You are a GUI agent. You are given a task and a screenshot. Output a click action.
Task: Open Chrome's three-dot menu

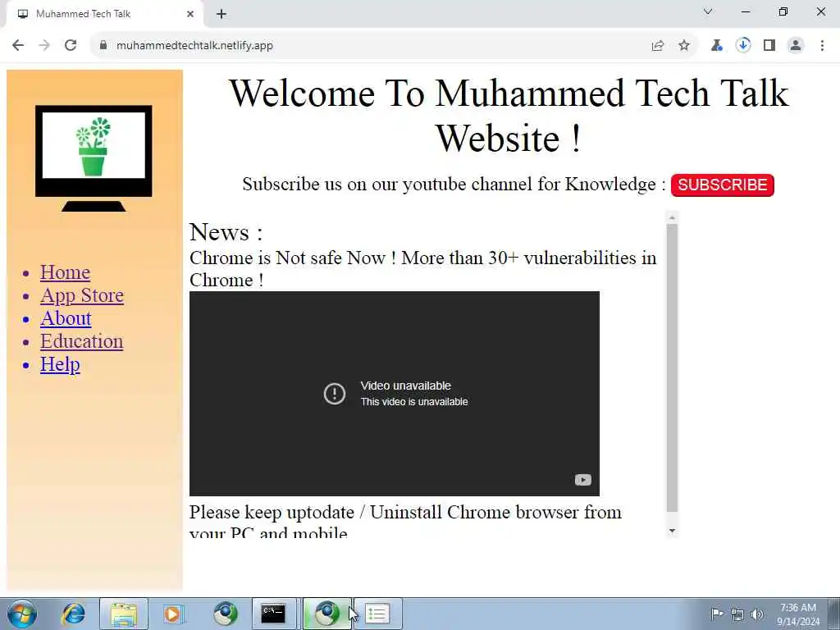(822, 46)
